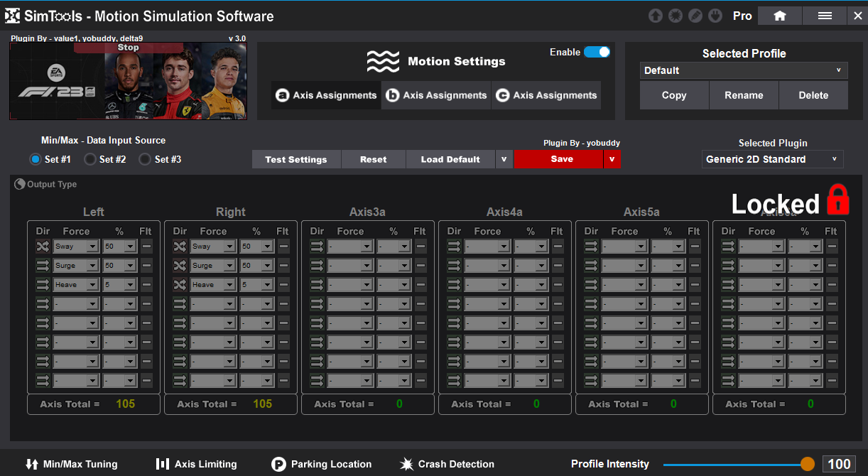Open Parking Location section

click(x=322, y=464)
